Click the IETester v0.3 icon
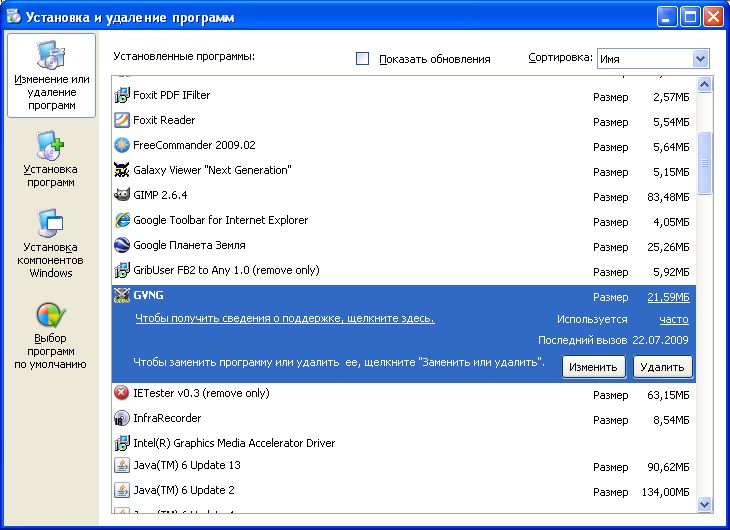The width and height of the screenshot is (730, 530). [x=122, y=393]
